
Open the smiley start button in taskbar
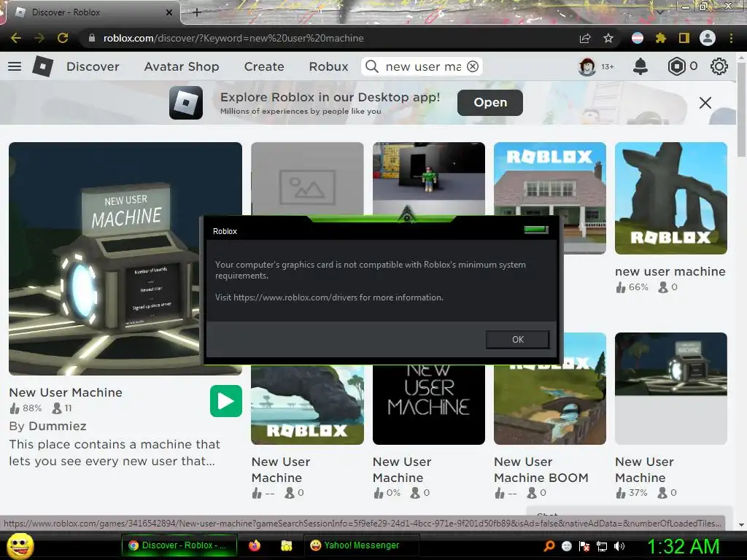click(20, 545)
